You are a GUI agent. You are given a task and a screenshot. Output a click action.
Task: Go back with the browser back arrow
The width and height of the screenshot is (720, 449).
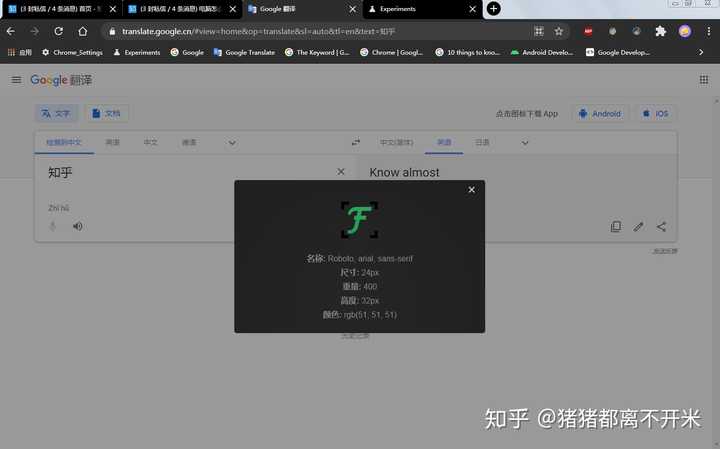[x=11, y=31]
